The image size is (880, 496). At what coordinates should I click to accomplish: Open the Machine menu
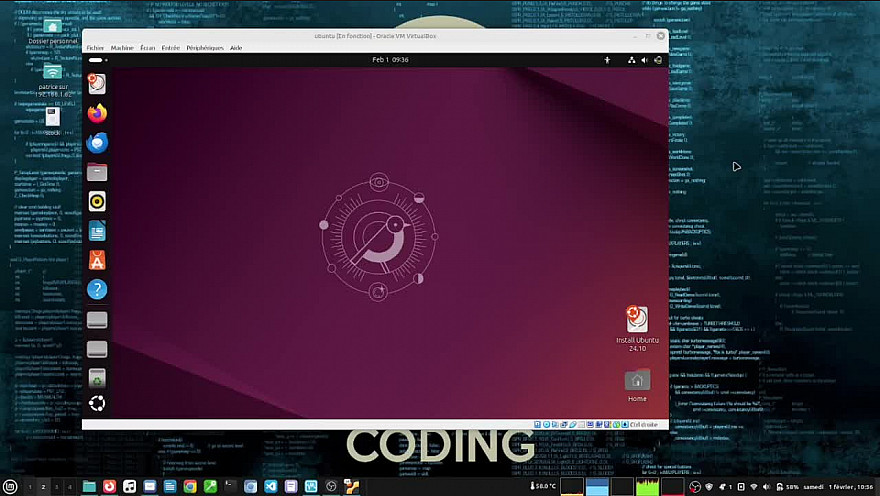point(122,48)
